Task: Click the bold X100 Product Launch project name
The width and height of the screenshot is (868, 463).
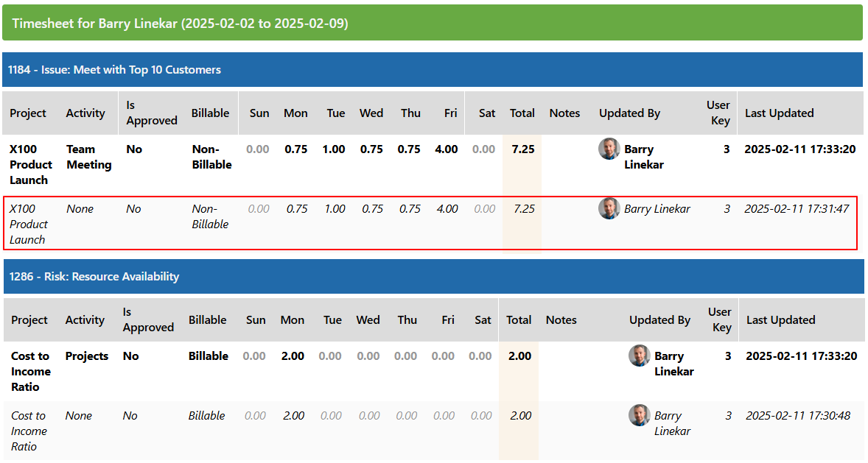Action: (30, 164)
